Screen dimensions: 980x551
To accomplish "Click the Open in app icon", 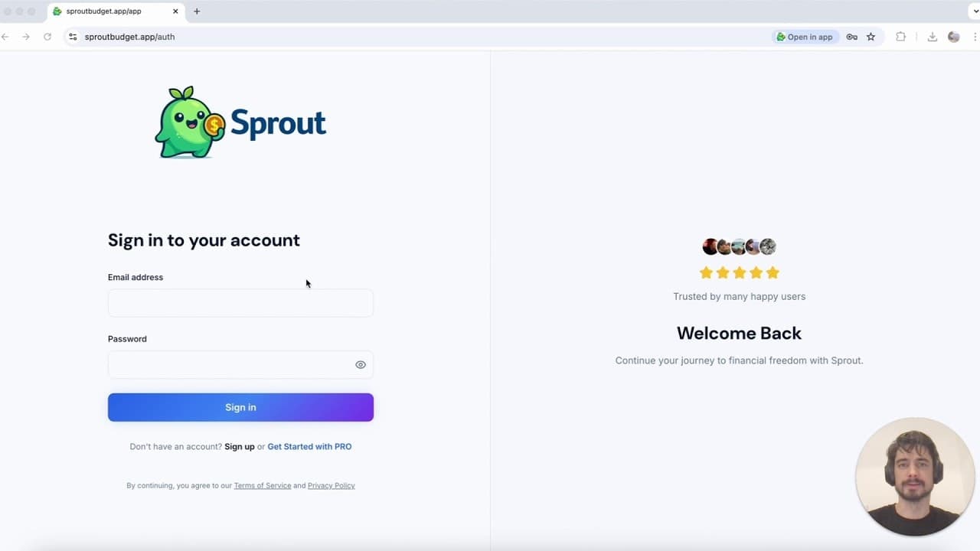I will (x=804, y=36).
